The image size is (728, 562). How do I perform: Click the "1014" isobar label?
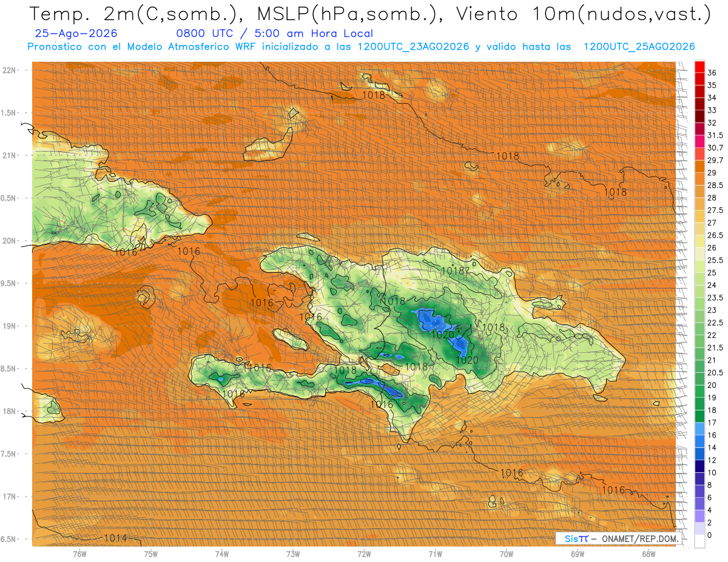[x=115, y=538]
